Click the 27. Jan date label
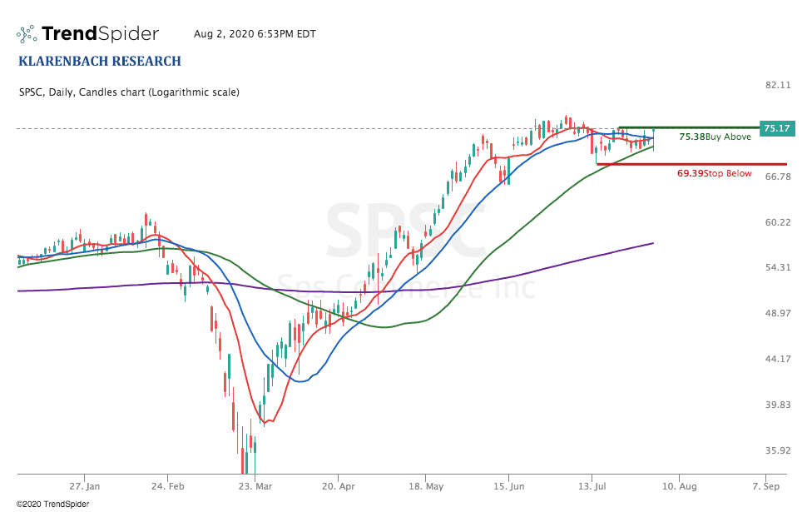This screenshot has width=812, height=512. point(84,486)
